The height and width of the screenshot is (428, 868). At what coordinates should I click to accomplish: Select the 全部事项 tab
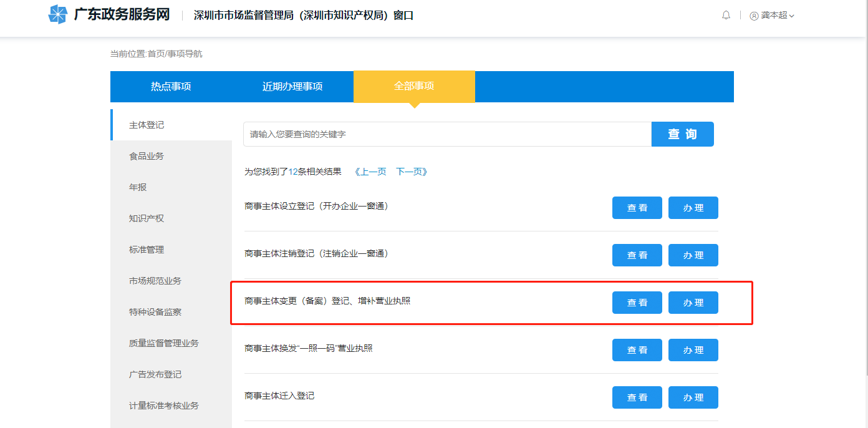tap(414, 86)
